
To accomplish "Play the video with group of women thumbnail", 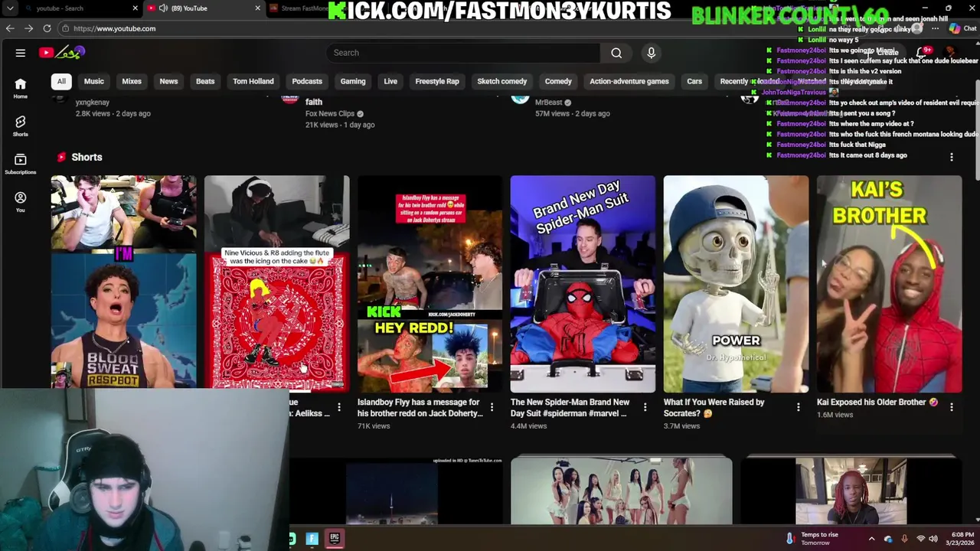I will coord(622,491).
